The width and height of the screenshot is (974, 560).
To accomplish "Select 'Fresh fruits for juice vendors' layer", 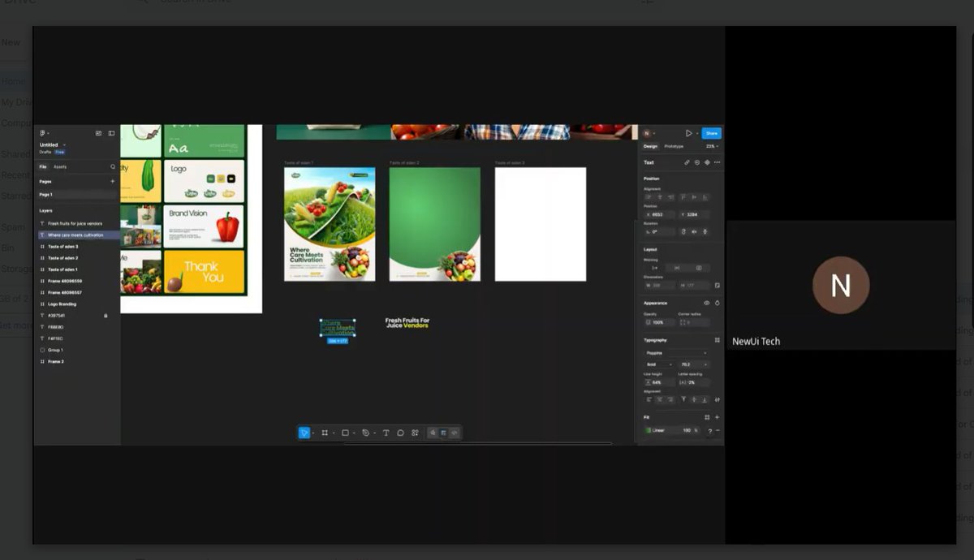I will 77,223.
